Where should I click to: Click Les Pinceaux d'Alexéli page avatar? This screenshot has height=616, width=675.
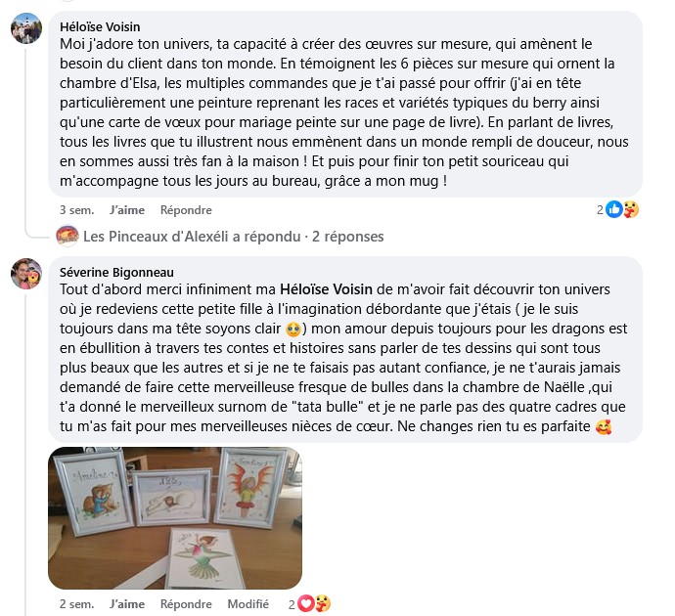pos(67,236)
